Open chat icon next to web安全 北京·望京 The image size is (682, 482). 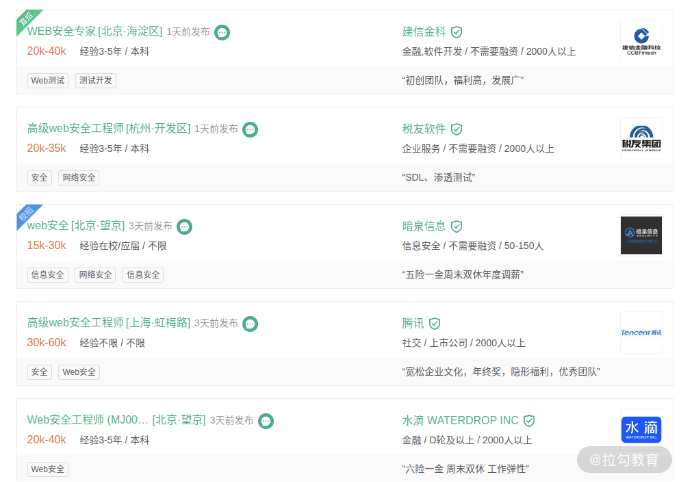click(x=184, y=227)
